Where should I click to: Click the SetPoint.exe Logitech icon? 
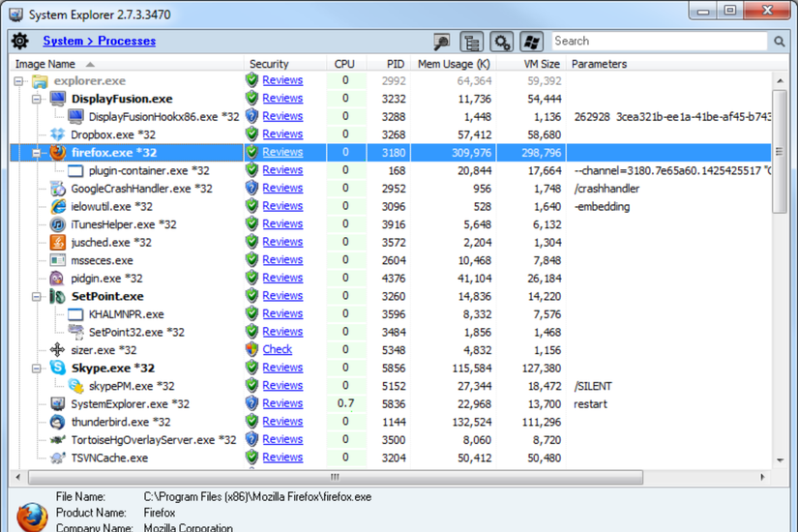tap(57, 296)
